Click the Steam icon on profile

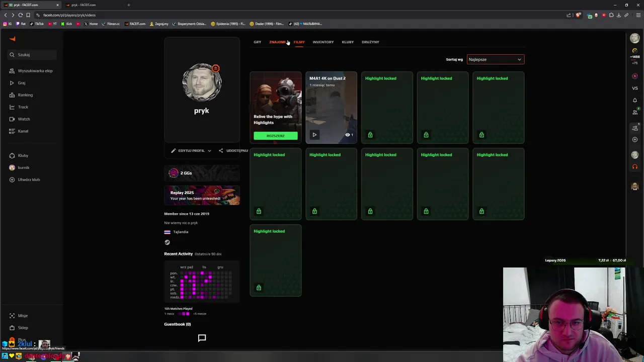(167, 242)
